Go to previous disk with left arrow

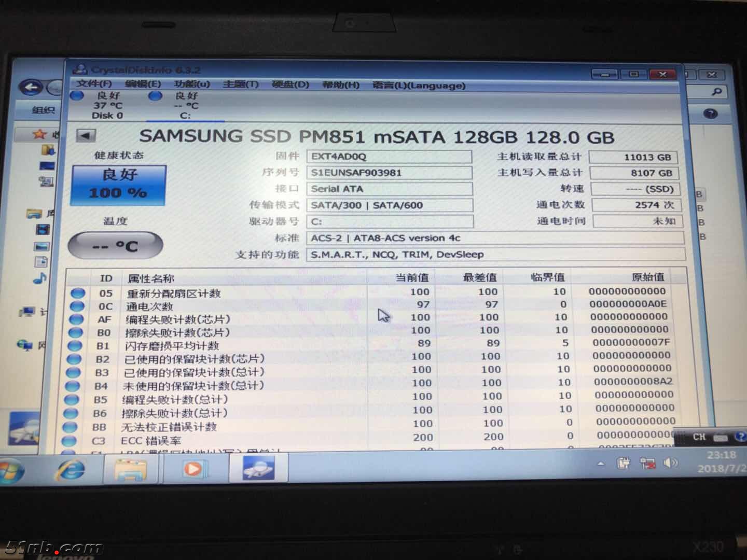(x=86, y=136)
